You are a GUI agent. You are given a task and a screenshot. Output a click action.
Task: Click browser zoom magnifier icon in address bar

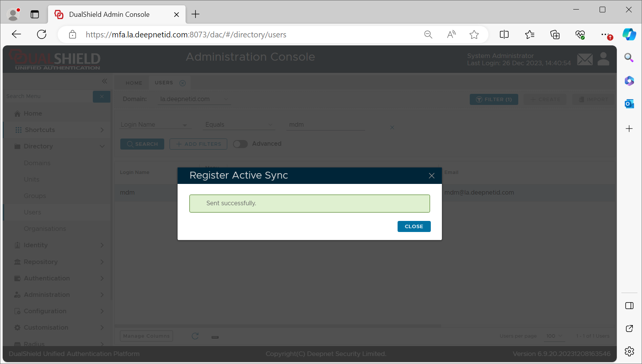(428, 35)
